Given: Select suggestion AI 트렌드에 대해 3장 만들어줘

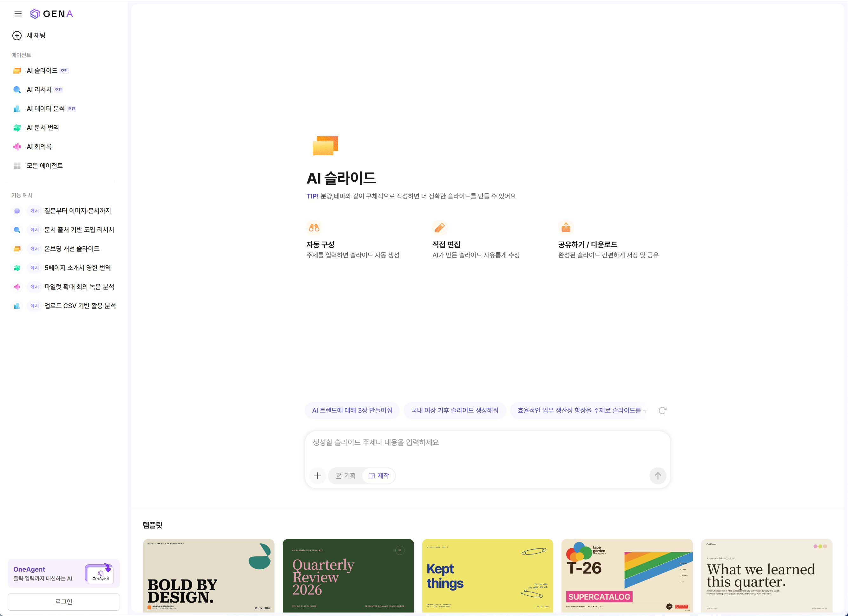Looking at the screenshot, I should click(x=352, y=411).
